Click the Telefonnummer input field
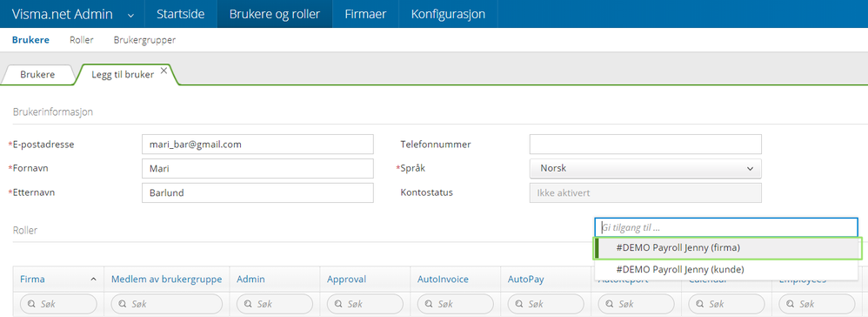Image resolution: width=868 pixels, height=317 pixels. tap(645, 144)
